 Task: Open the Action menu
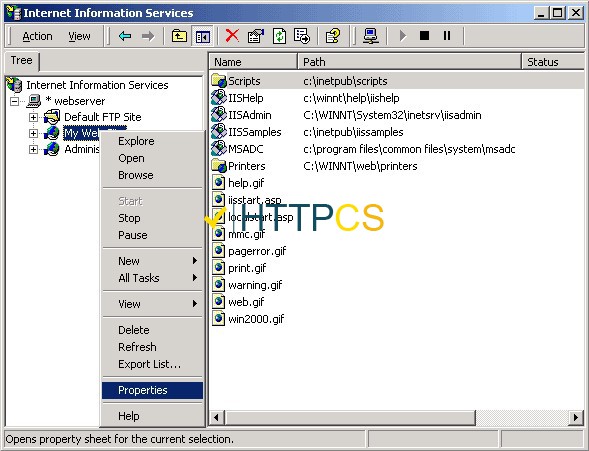tap(37, 36)
